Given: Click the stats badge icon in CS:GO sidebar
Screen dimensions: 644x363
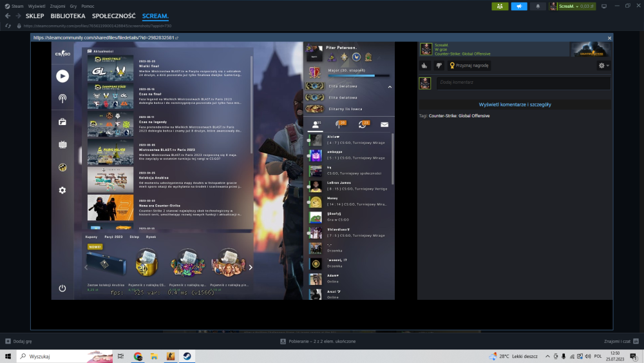Looking at the screenshot, I should pos(62,168).
